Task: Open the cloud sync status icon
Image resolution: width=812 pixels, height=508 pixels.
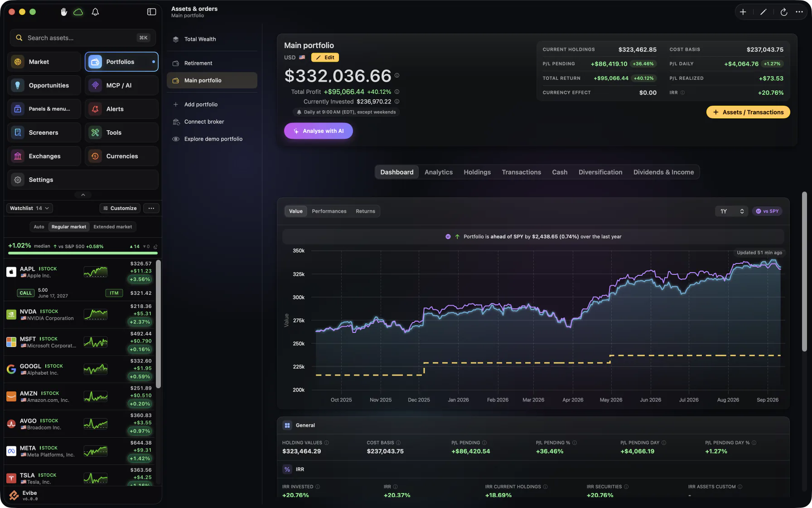Action: click(x=78, y=12)
